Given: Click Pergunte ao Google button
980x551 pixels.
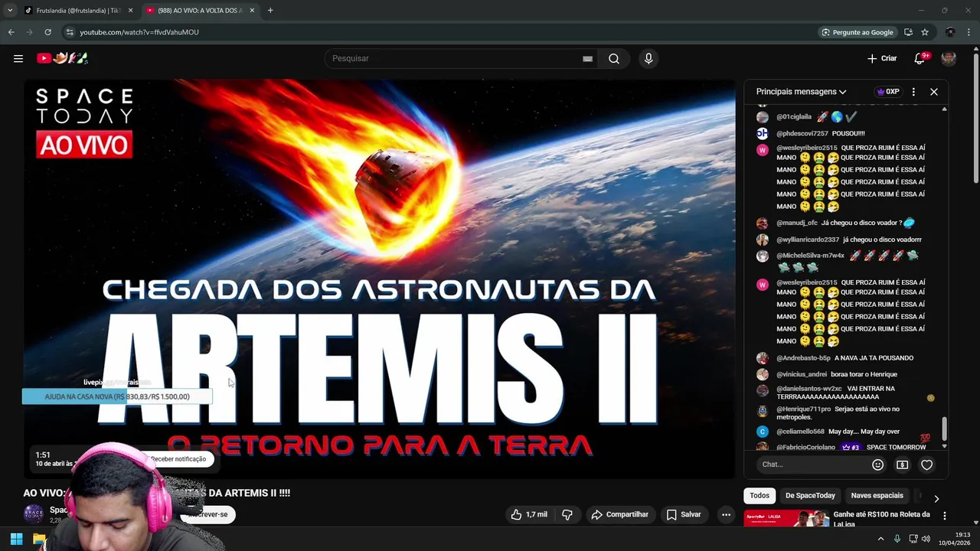Looking at the screenshot, I should (857, 32).
